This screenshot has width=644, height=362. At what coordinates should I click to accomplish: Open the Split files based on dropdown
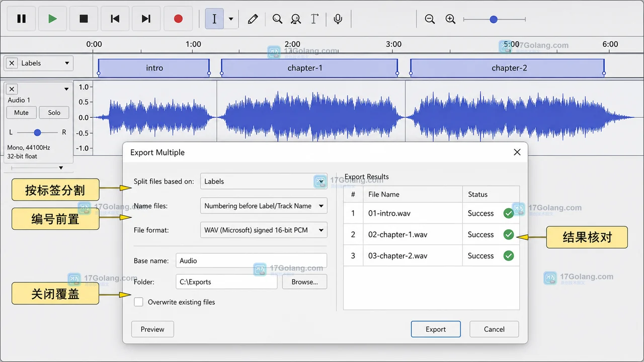point(264,182)
